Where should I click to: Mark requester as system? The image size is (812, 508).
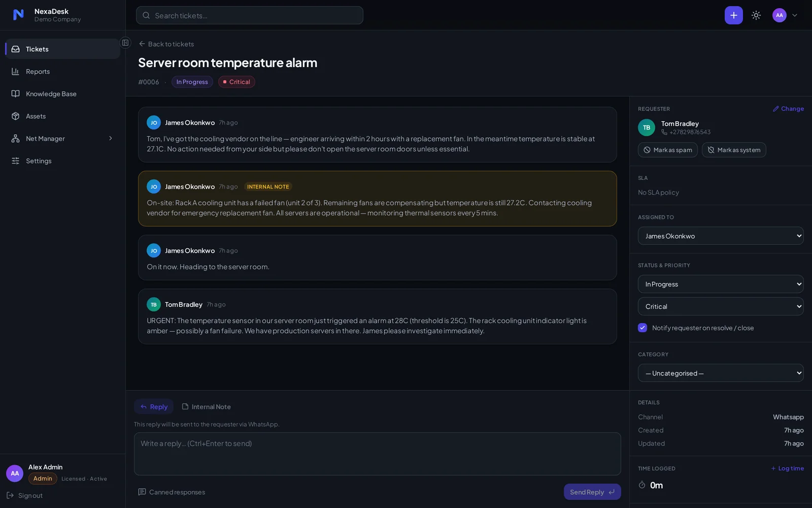(734, 150)
